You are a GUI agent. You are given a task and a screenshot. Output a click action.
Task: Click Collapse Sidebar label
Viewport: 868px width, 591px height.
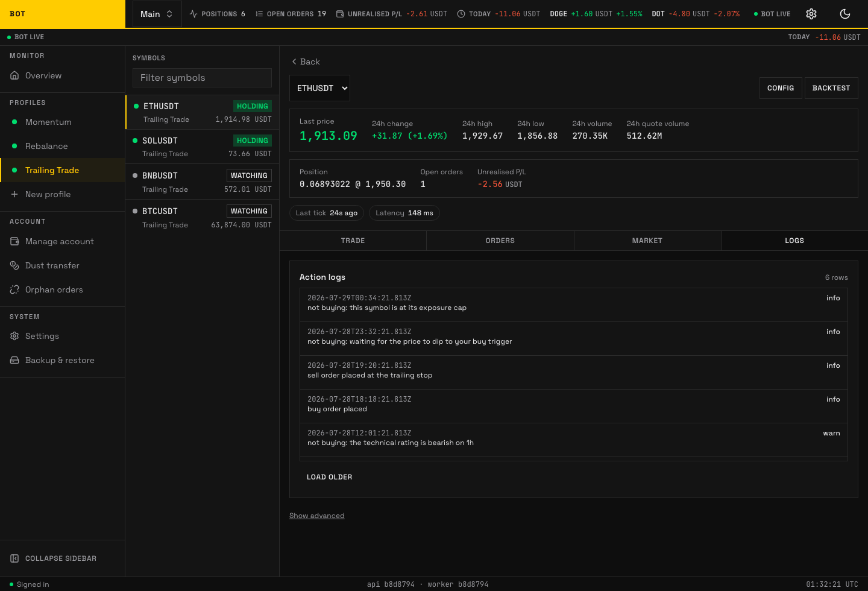point(61,558)
